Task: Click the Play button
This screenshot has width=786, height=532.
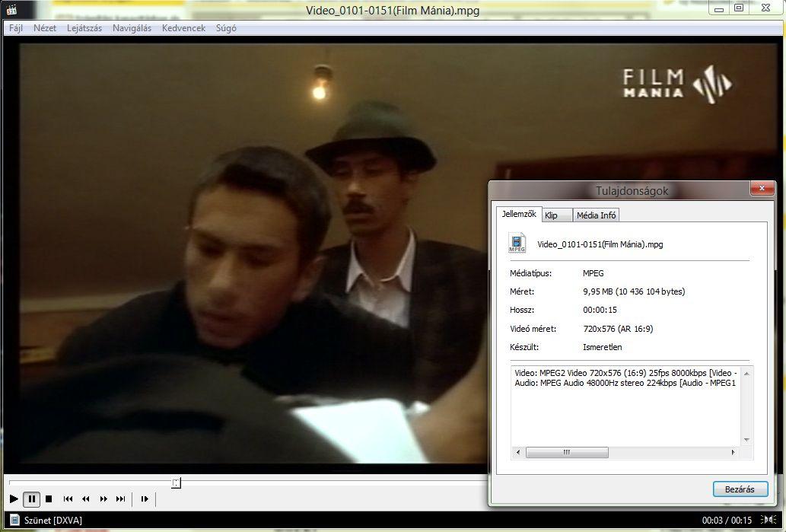Action: coord(14,499)
